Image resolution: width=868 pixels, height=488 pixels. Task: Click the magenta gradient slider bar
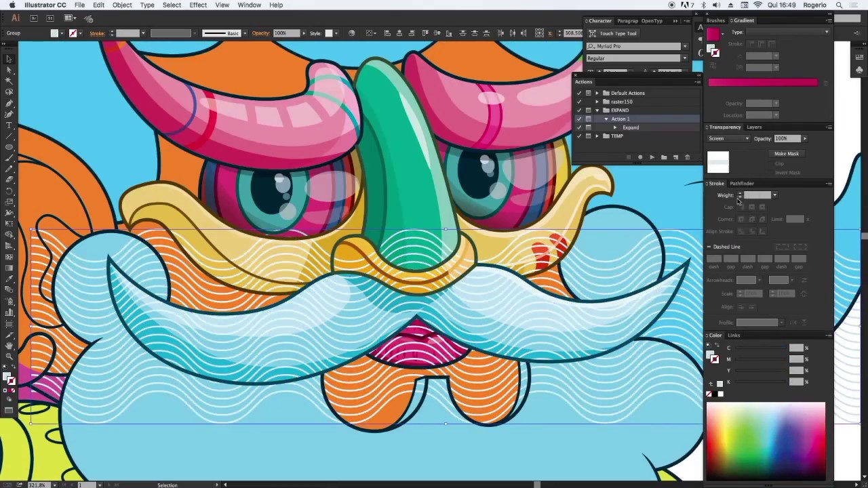click(763, 83)
